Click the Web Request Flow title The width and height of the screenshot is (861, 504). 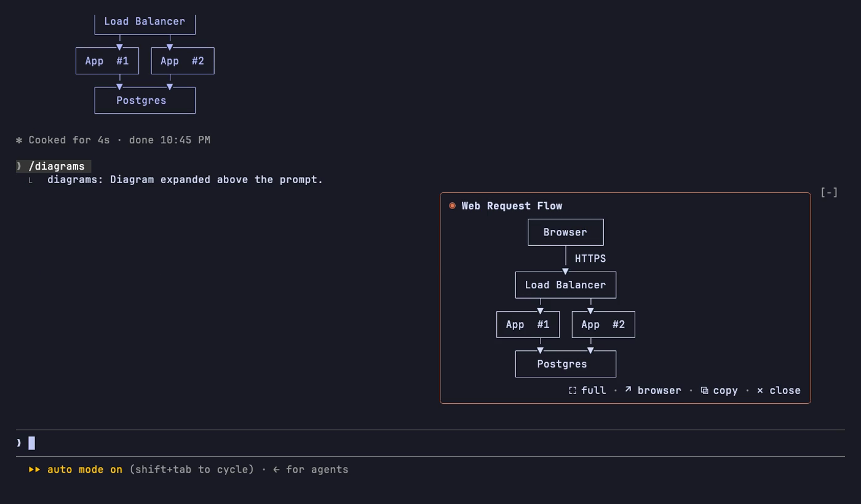(512, 206)
